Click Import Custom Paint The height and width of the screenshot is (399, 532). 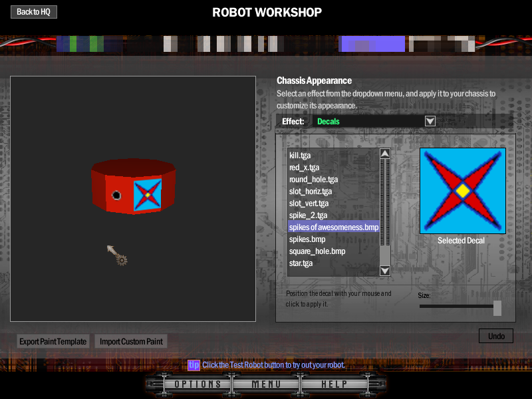tap(131, 341)
